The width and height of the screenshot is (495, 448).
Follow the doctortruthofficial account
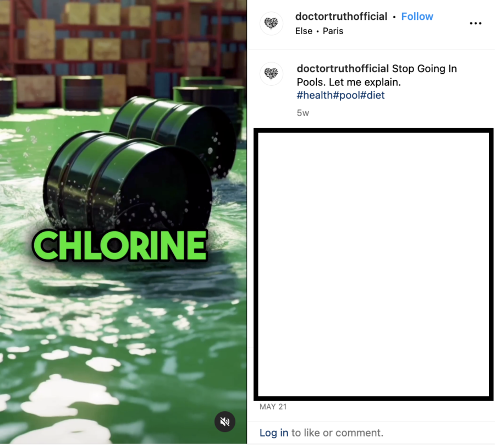pyautogui.click(x=417, y=17)
